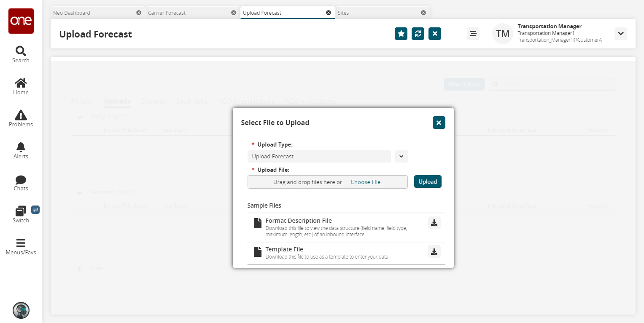Close the Upload Forecast tab

[x=329, y=13]
